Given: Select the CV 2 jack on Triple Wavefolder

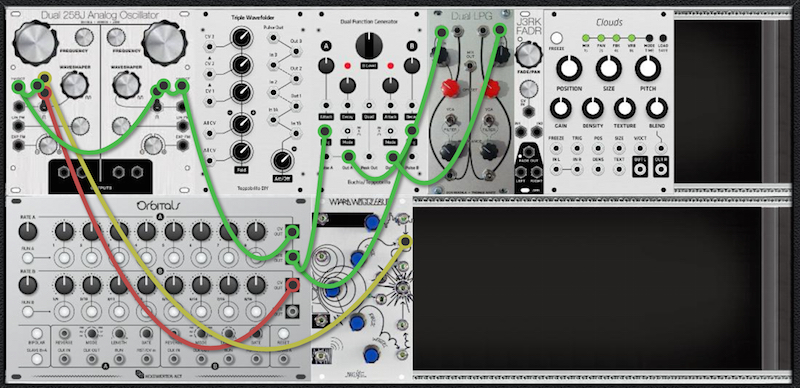Looking at the screenshot, I should coord(210,74).
